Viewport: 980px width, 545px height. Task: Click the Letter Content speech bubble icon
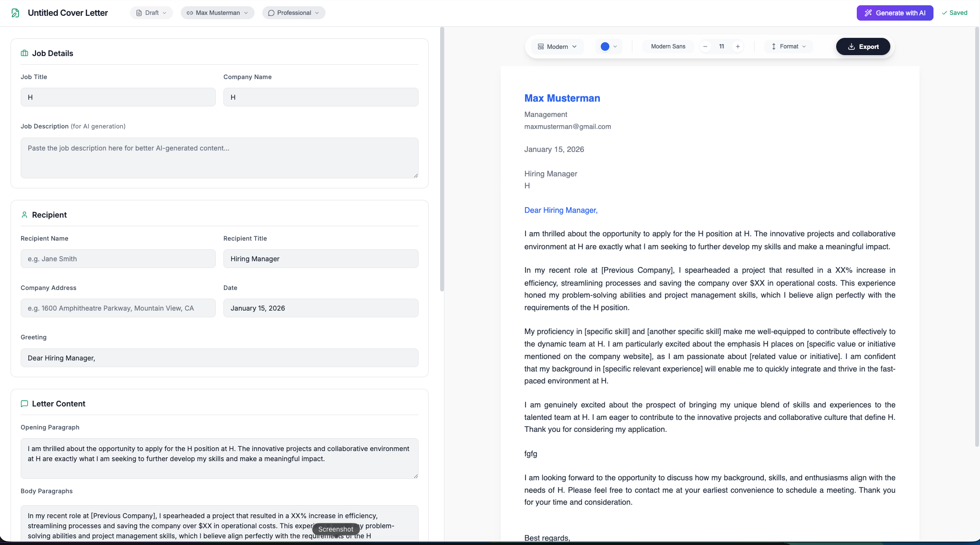24,404
